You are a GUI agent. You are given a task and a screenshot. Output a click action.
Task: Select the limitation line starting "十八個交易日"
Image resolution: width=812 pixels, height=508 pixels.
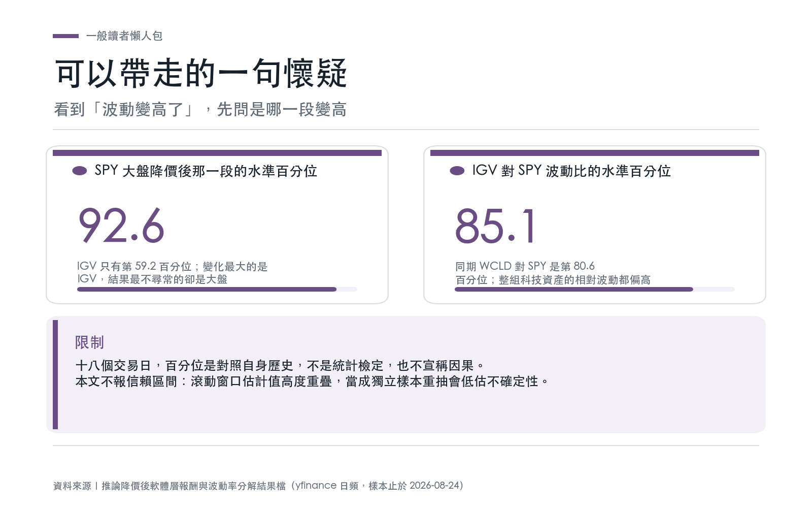pyautogui.click(x=280, y=366)
